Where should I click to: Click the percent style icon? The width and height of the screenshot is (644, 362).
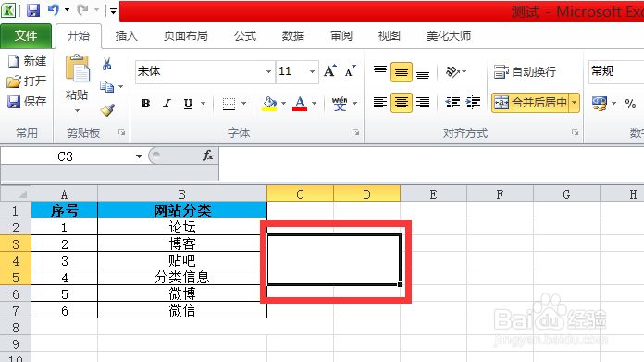[x=630, y=104]
